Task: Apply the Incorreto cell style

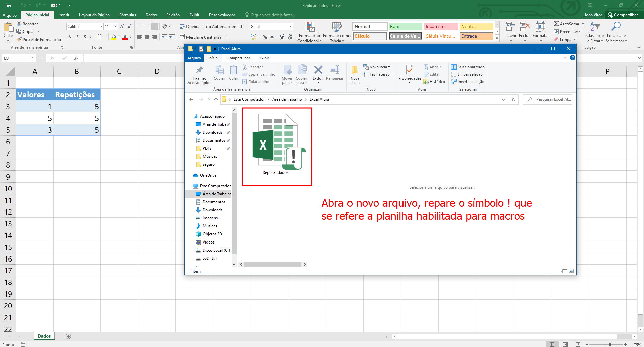Action: tap(441, 26)
